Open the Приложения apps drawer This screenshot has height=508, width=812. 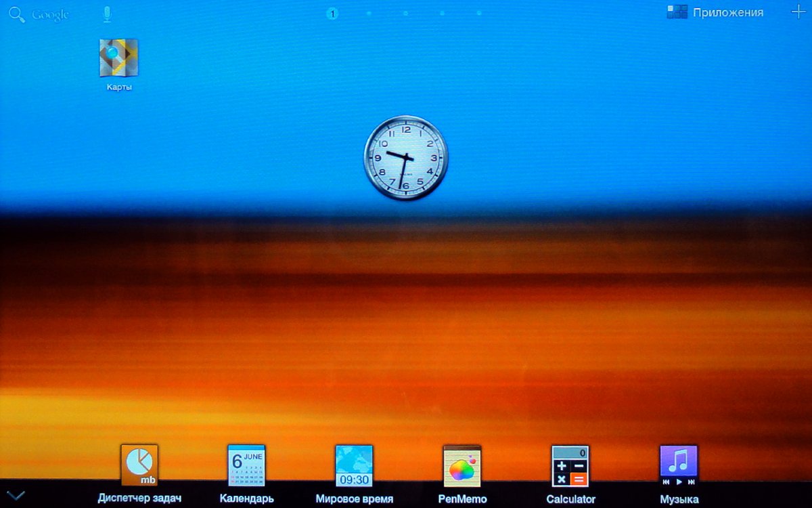point(727,12)
